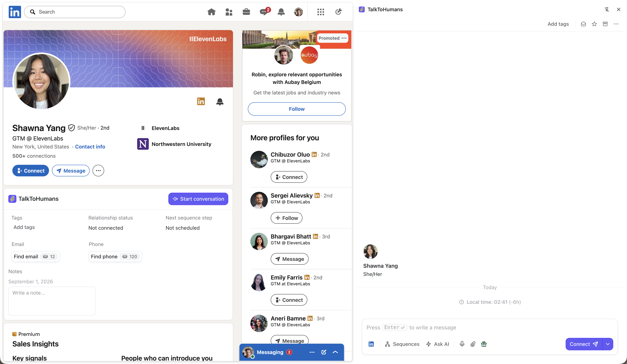Screen dimensions: 627x364
Task: Open ElevenLabs company link
Action: pos(165,128)
